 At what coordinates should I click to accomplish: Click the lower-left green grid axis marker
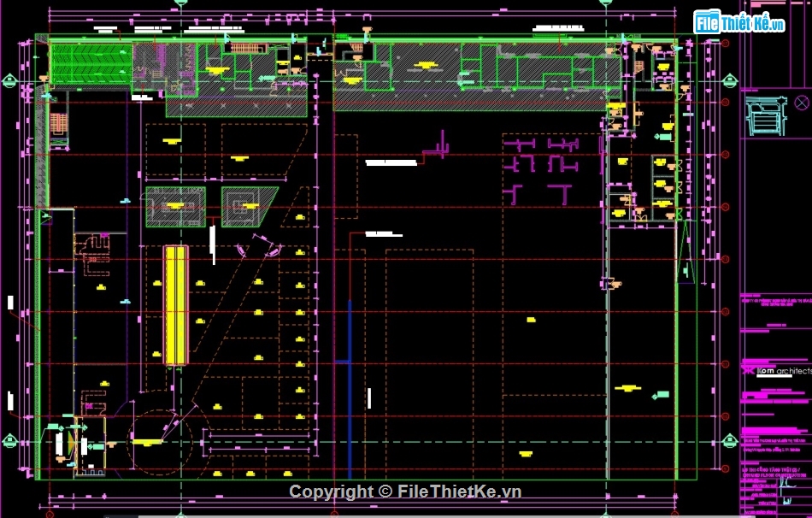[10, 441]
